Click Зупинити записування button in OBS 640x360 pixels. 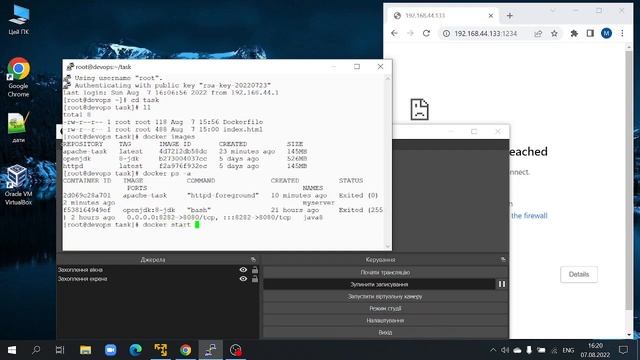[x=379, y=284]
